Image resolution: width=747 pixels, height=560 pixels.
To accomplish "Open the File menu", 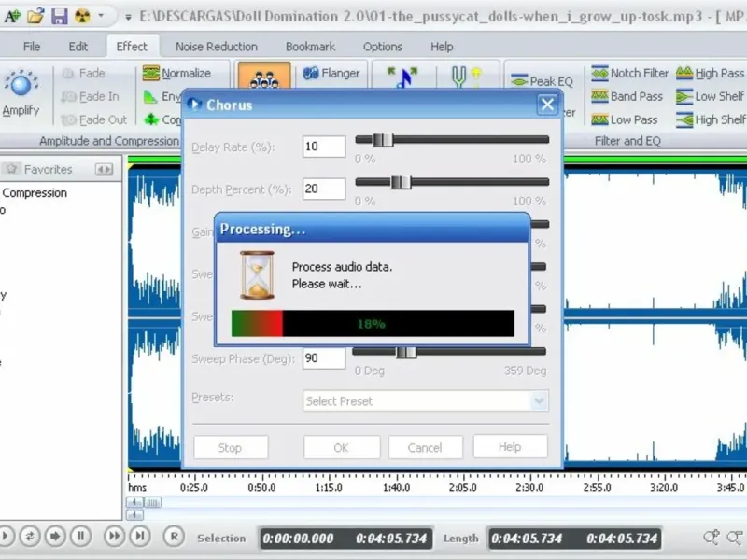I will 32,47.
